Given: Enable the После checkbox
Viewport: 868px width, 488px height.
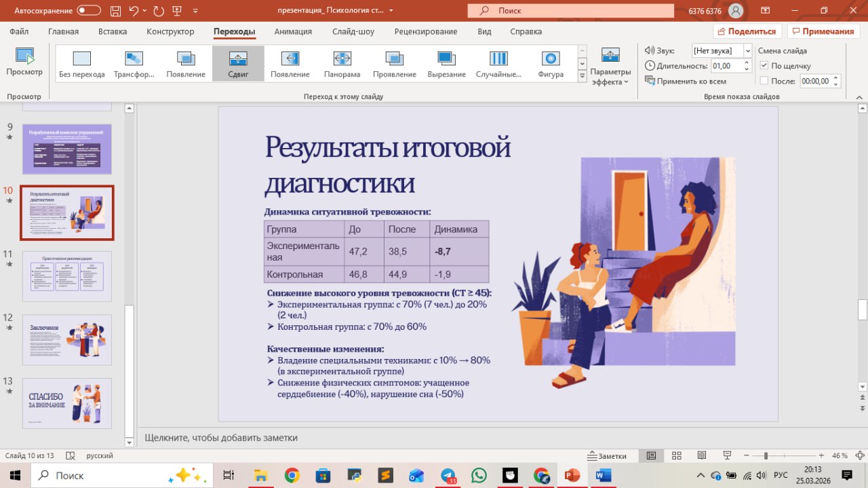Looking at the screenshot, I should (764, 81).
